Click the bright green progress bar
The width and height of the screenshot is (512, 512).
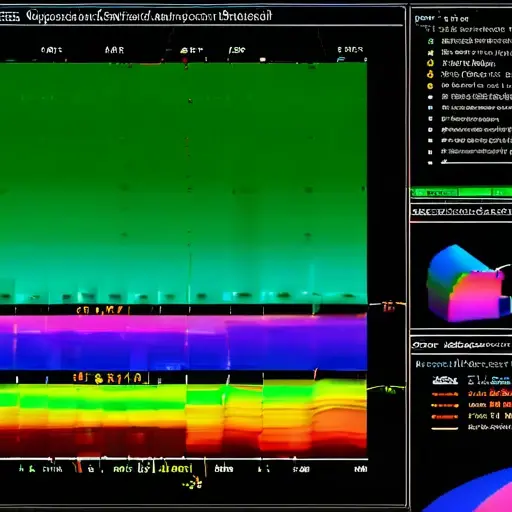(x=461, y=193)
